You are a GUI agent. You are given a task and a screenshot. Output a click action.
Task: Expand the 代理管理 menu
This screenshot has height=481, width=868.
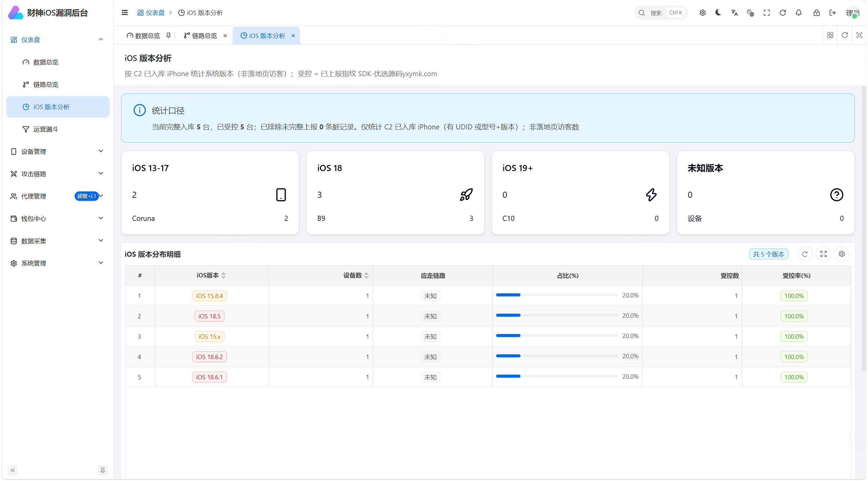[58, 196]
